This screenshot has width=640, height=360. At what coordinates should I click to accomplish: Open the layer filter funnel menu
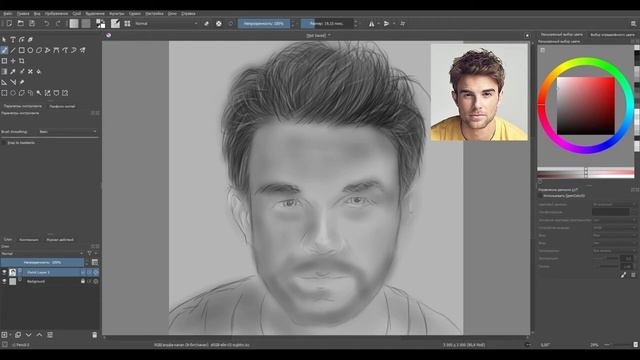[x=90, y=253]
